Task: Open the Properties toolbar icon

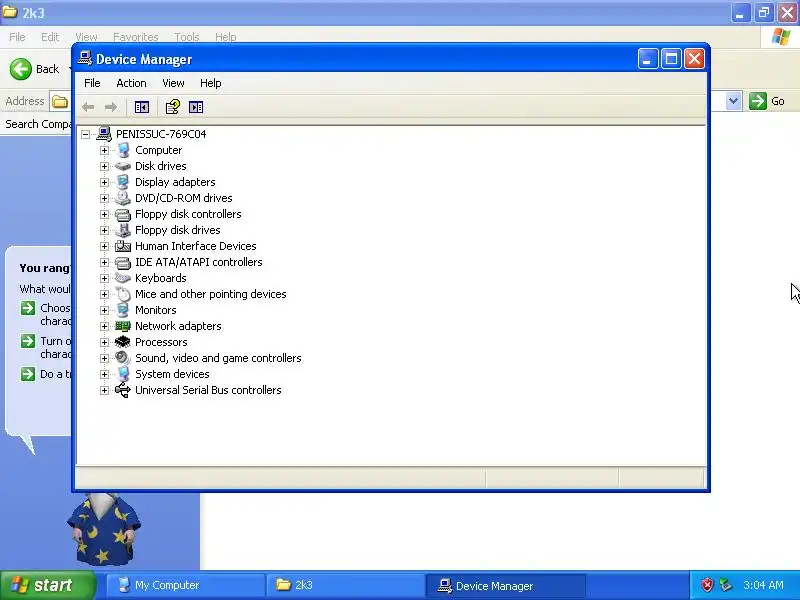Action: [x=172, y=107]
